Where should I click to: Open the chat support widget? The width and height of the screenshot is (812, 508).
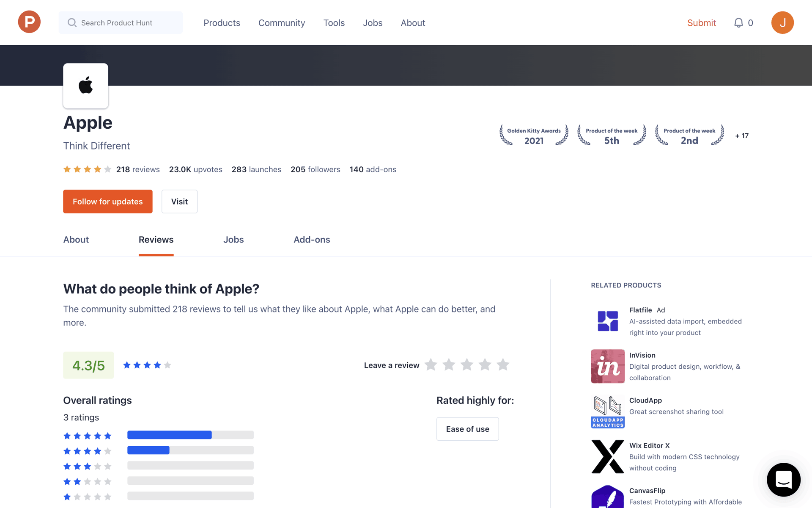783,480
